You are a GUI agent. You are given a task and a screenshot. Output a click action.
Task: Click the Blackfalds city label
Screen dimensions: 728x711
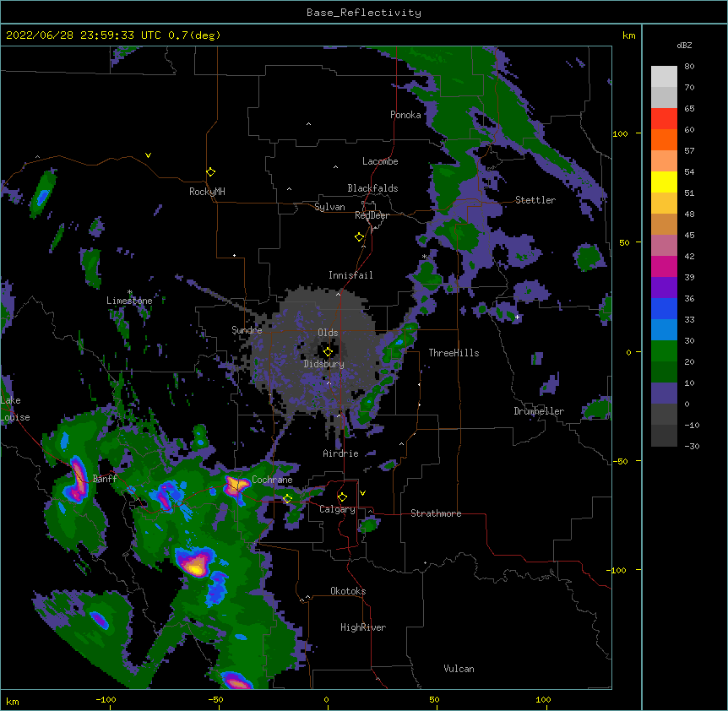click(x=372, y=188)
